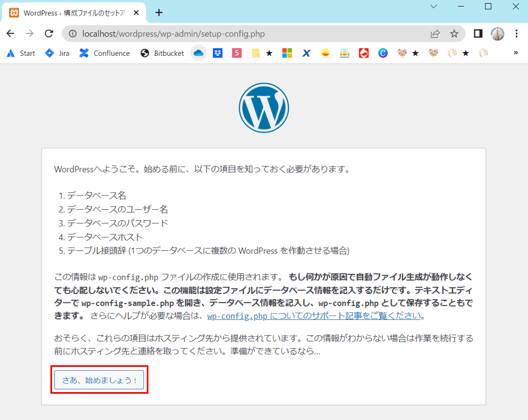Expand the tab search dropdown arrow
528x420 pixels.
pos(433,7)
